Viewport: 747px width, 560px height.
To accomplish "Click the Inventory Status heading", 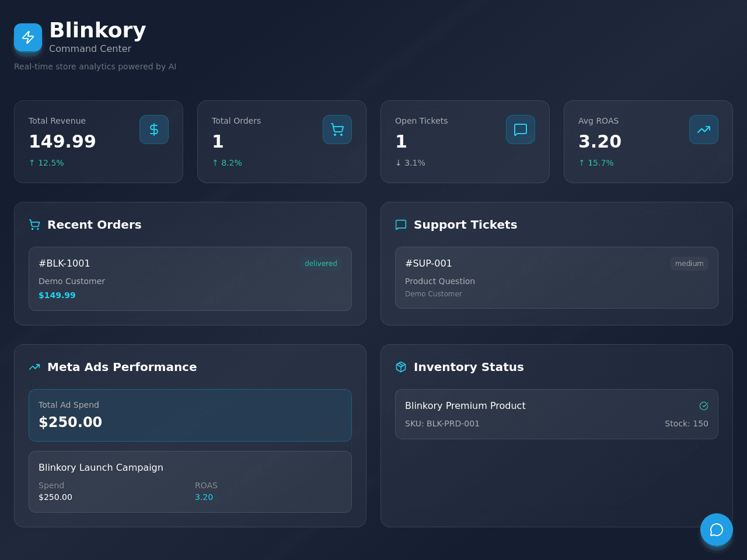I will tap(469, 367).
